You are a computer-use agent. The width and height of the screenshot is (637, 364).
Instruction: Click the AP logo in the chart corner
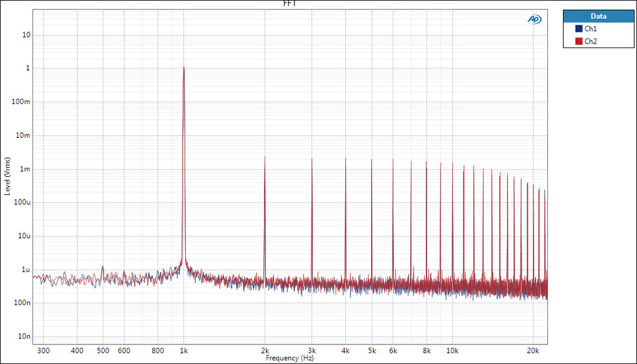pos(534,19)
